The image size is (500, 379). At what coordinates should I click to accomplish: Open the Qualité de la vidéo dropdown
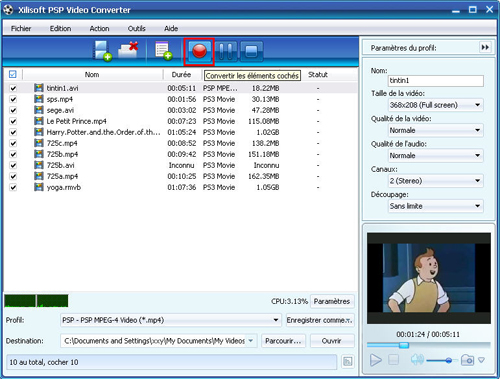click(x=436, y=130)
